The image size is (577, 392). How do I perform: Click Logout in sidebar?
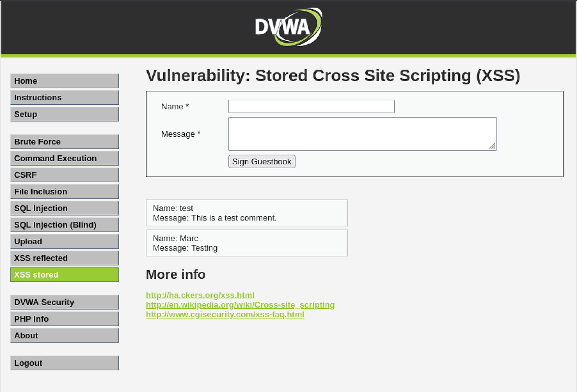pos(65,363)
